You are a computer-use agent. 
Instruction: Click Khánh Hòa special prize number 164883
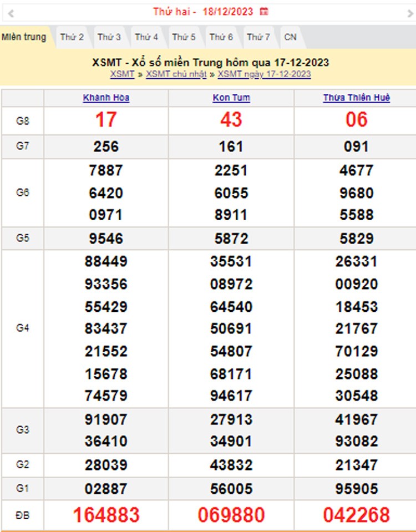[x=106, y=515]
